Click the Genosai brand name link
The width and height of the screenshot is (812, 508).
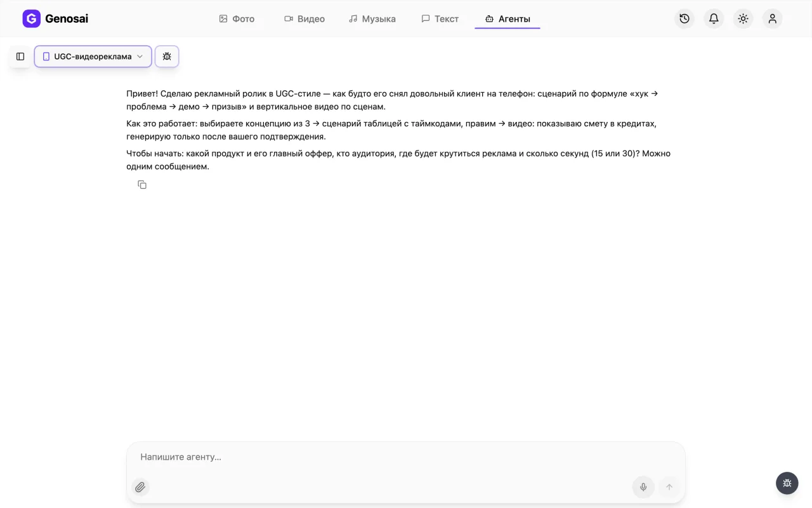(x=67, y=18)
